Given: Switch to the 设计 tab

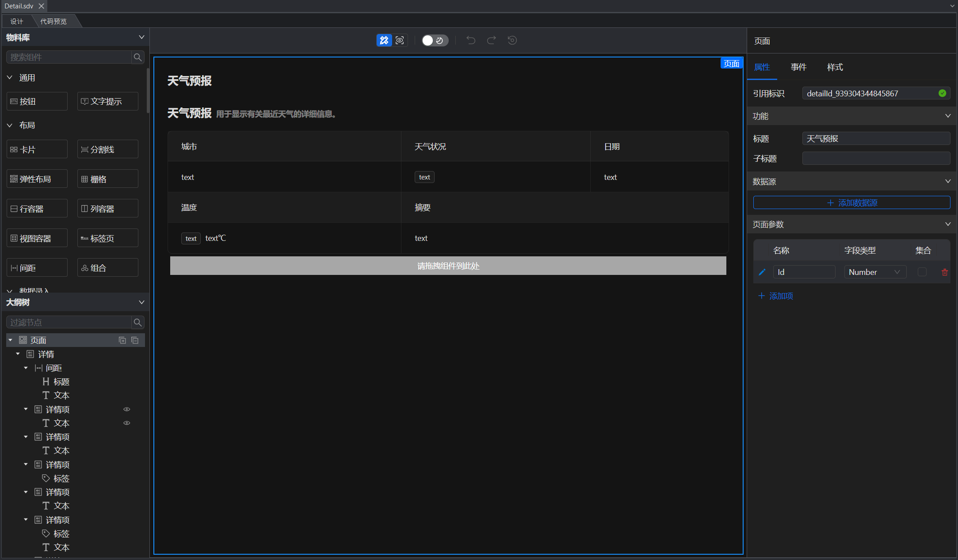Looking at the screenshot, I should click(x=17, y=21).
